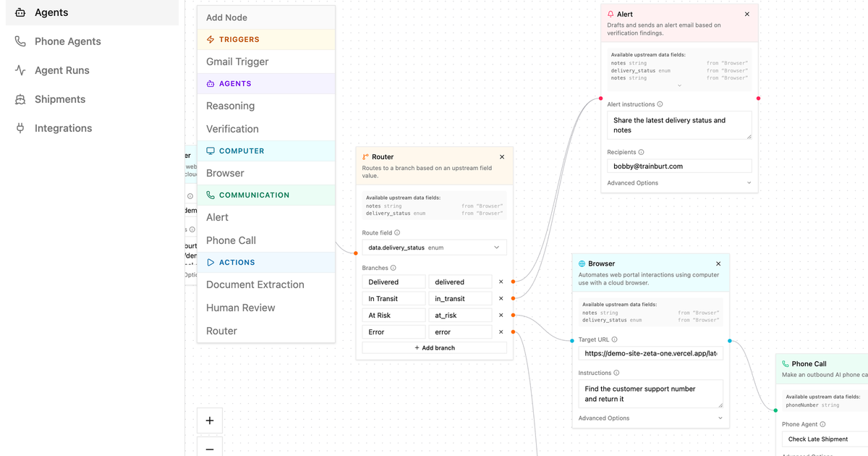Add a new branch to Router
The width and height of the screenshot is (868, 456).
pos(434,348)
